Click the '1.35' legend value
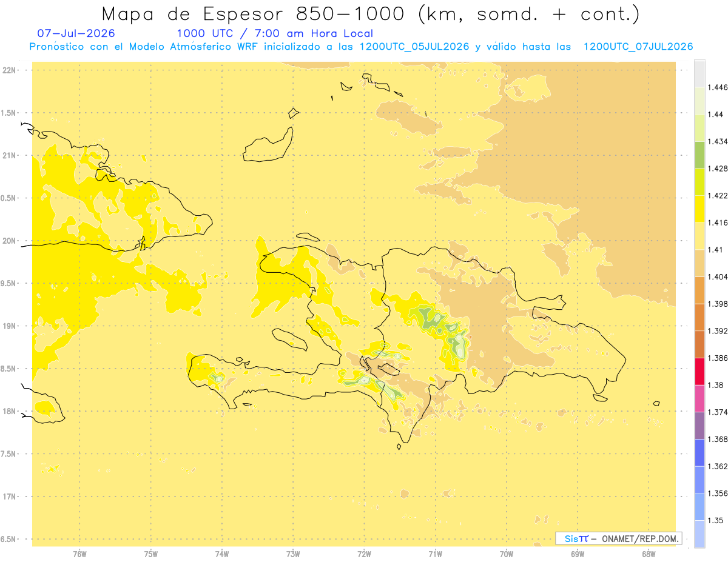Image resolution: width=728 pixels, height=562 pixels. pyautogui.click(x=716, y=520)
